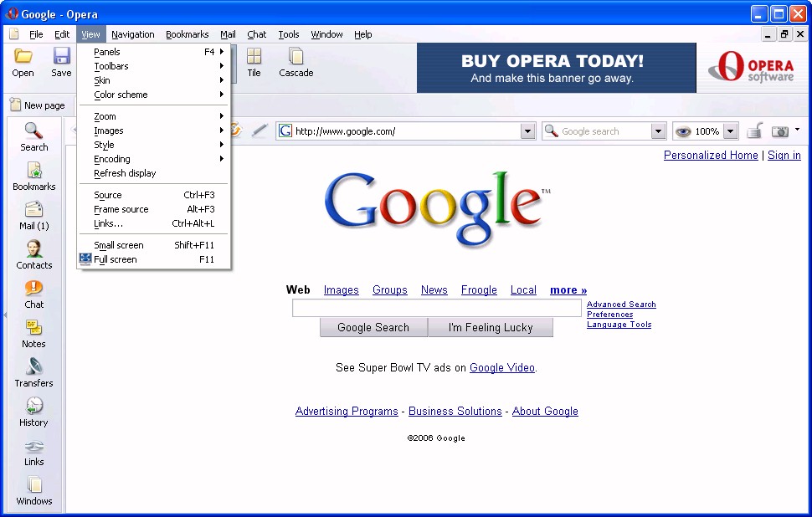Click the Advanced Search link
Viewport: 812px width, 517px height.
[x=621, y=305]
